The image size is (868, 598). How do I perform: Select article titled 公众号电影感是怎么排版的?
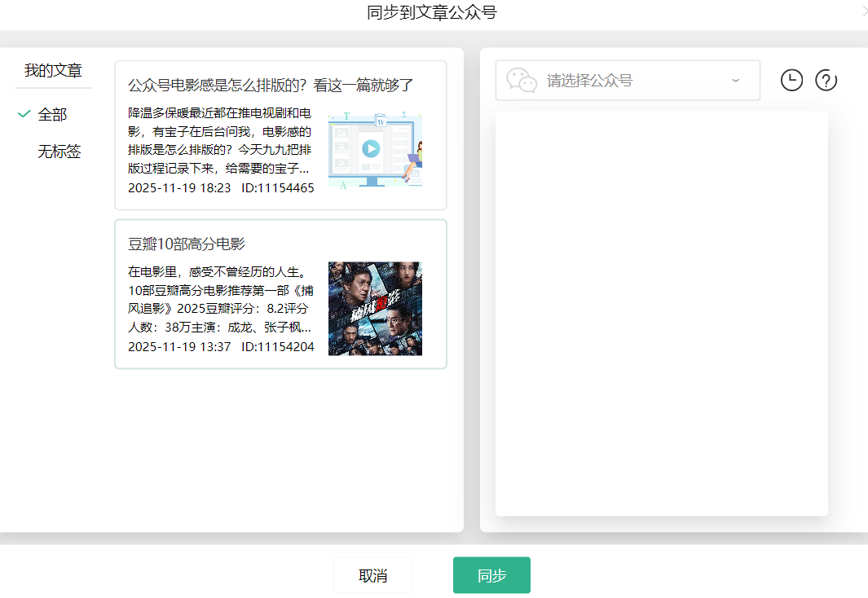tap(271, 86)
